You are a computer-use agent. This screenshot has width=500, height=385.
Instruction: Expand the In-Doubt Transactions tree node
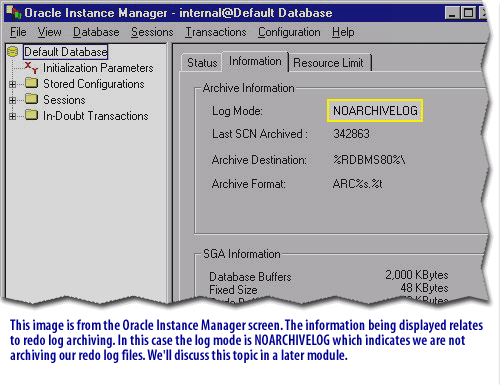coord(12,116)
